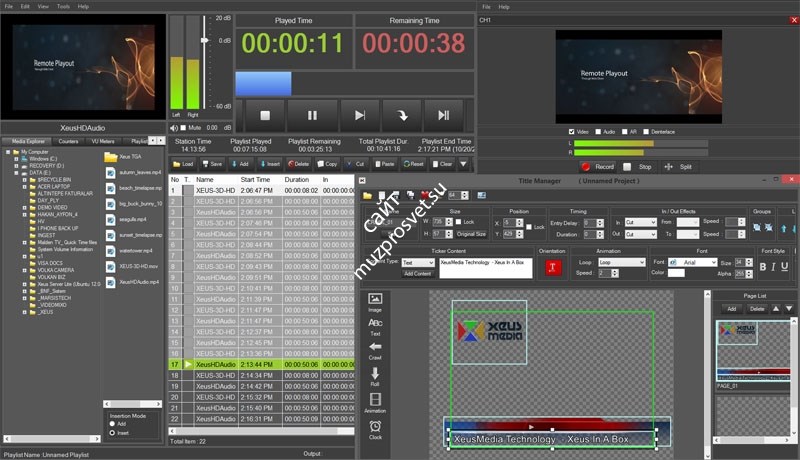Expand the Windows (C:) drive node
The width and height of the screenshot is (800, 460).
pos(16,159)
